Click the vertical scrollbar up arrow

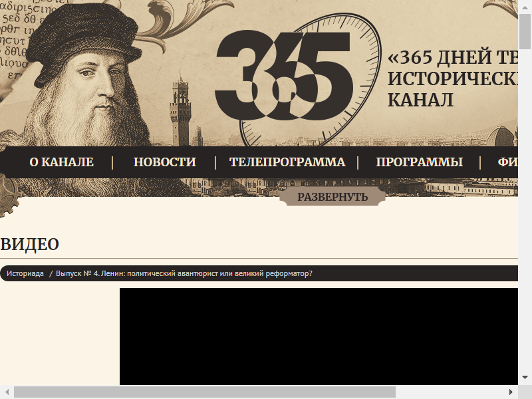coord(525,7)
